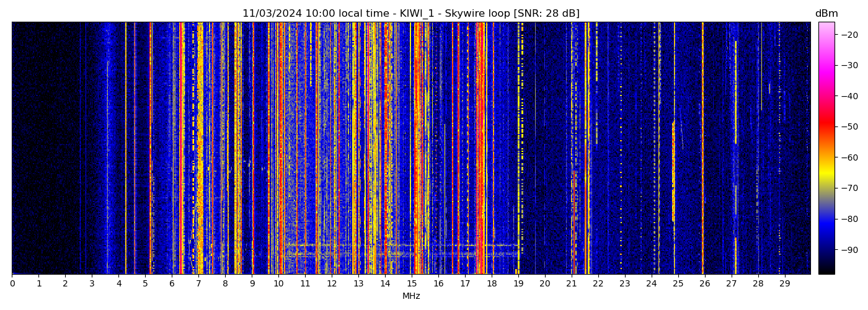Click the -50 colorbar tick label
This screenshot has height=310, width=868.
pyautogui.click(x=849, y=126)
